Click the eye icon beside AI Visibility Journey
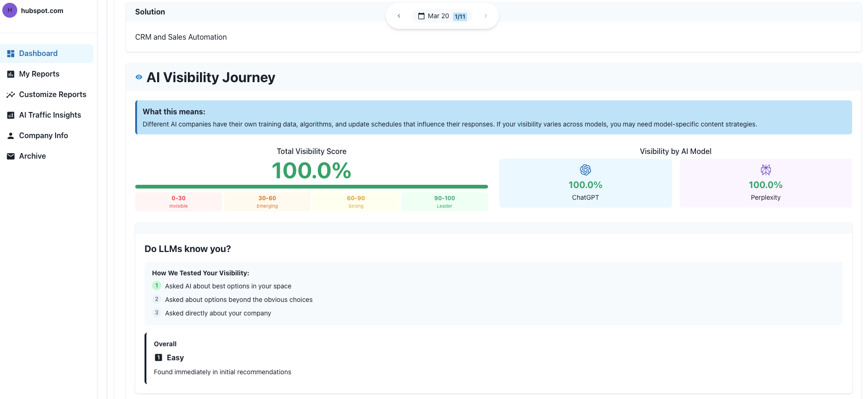 (139, 77)
